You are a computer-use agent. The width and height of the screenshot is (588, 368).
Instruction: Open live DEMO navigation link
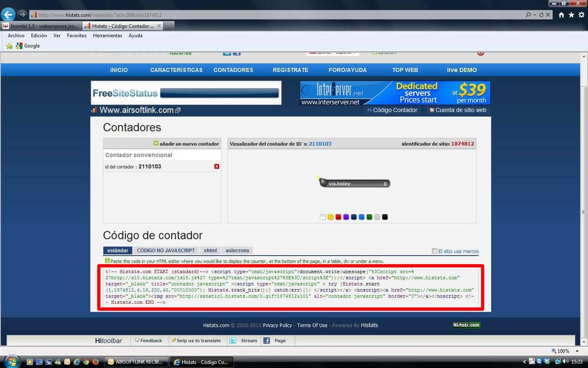click(x=462, y=70)
